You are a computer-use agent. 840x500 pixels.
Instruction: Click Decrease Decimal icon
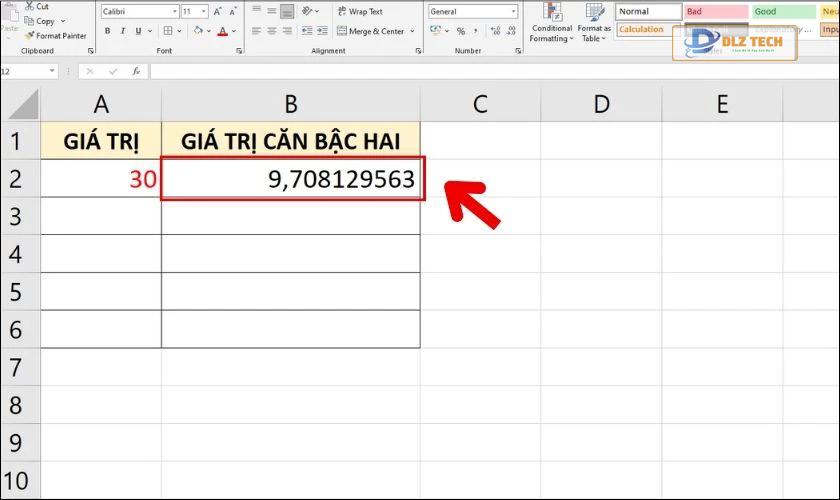click(512, 31)
